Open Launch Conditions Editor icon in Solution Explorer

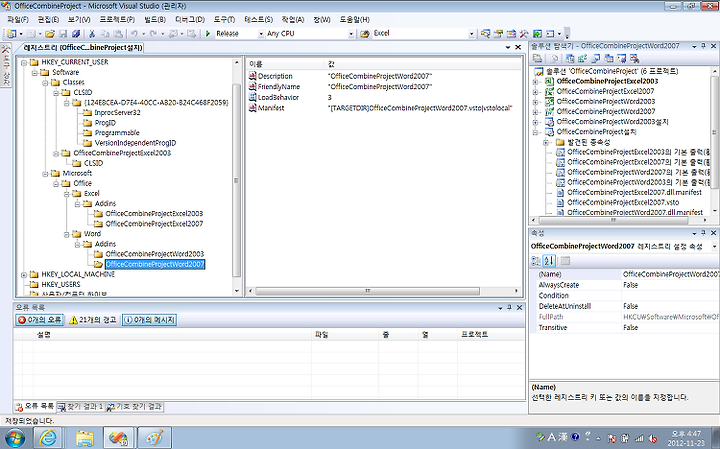click(635, 58)
